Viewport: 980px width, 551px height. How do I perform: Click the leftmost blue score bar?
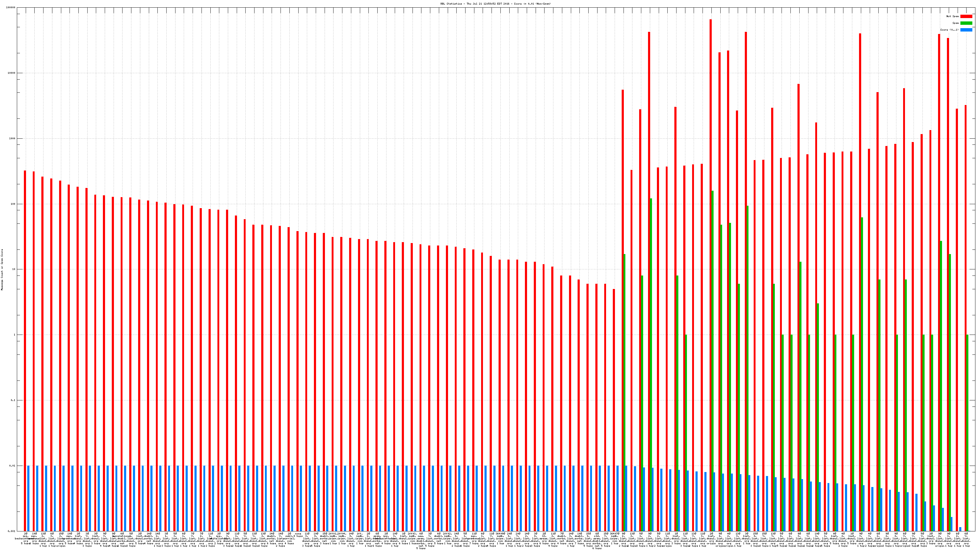[28, 498]
